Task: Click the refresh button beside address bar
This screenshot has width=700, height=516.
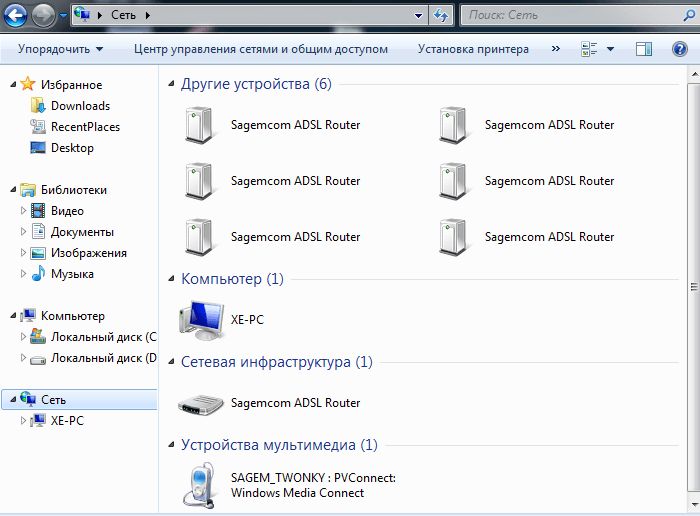Action: 440,15
